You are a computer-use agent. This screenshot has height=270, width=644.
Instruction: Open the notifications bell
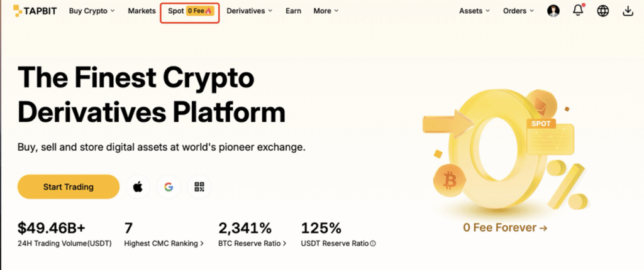[578, 11]
